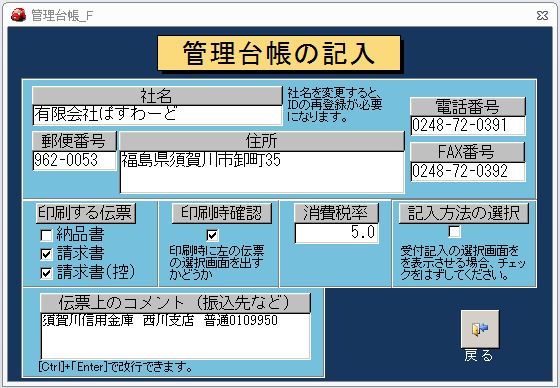
Task: Click the 納品書 label text
Action: (x=80, y=234)
